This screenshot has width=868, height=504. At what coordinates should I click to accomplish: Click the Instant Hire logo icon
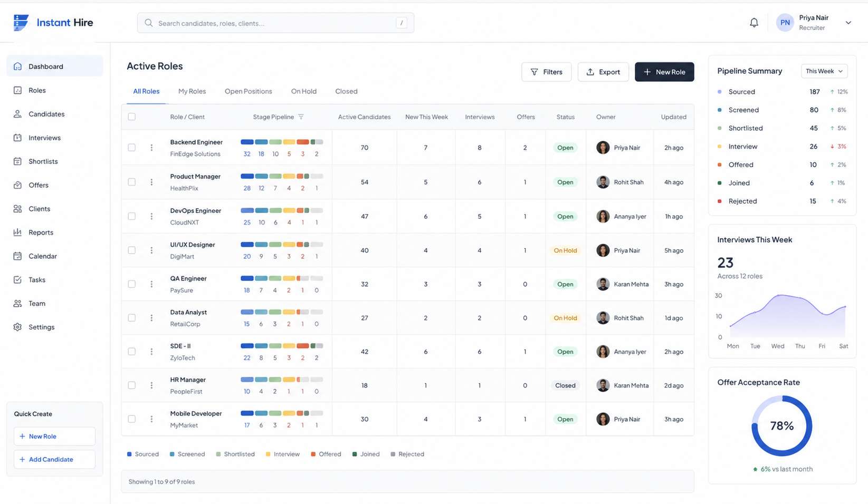21,23
